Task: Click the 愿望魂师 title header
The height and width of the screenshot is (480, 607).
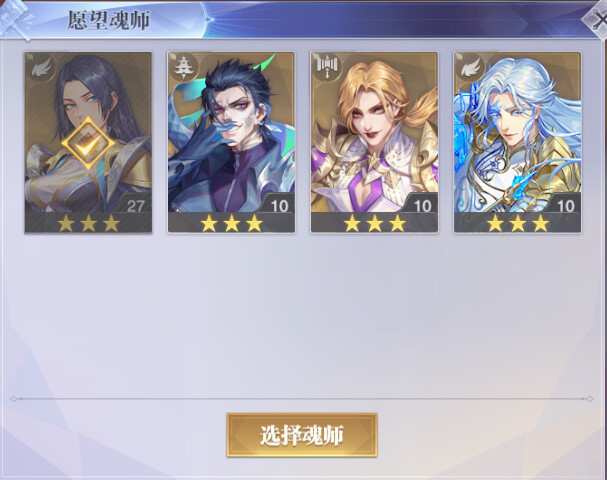Action: [x=109, y=20]
